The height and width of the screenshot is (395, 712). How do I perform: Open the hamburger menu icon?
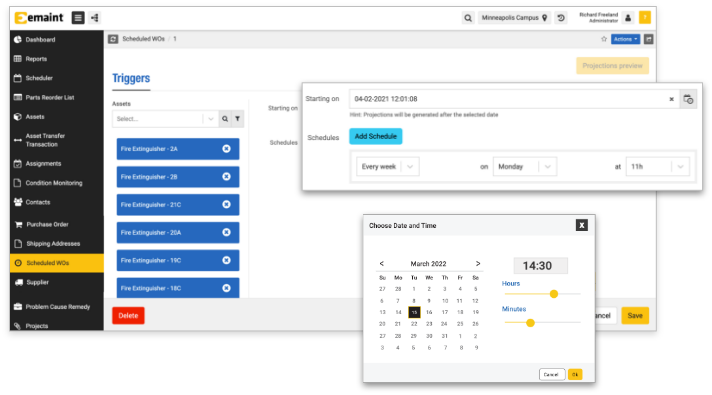point(78,18)
